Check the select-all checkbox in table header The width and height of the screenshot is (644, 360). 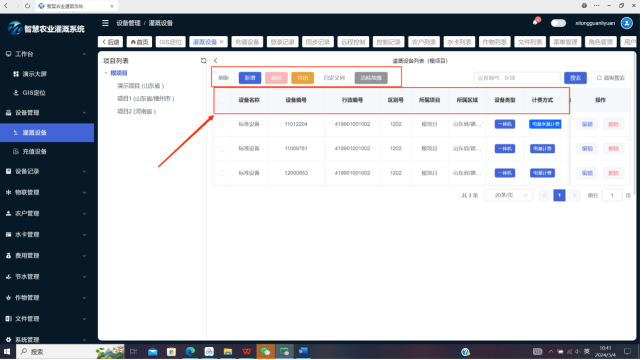(221, 100)
